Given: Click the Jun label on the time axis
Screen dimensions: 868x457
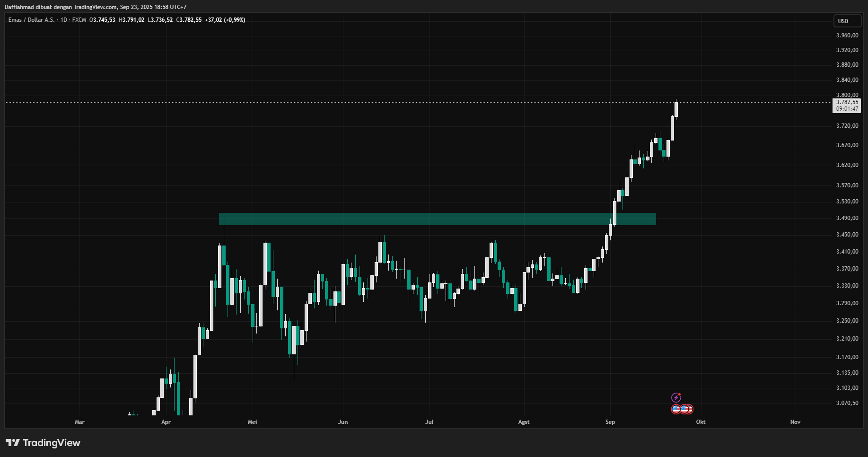Looking at the screenshot, I should tap(343, 422).
